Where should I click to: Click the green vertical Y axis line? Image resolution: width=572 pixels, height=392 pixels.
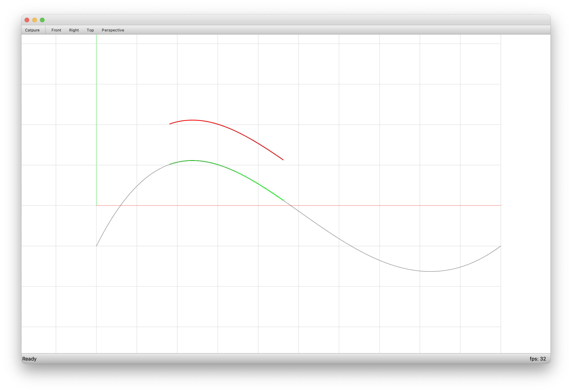97,120
